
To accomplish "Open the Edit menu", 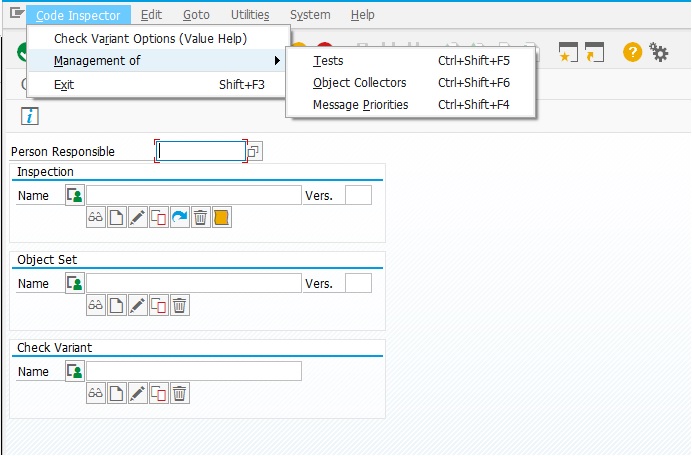I will (151, 15).
